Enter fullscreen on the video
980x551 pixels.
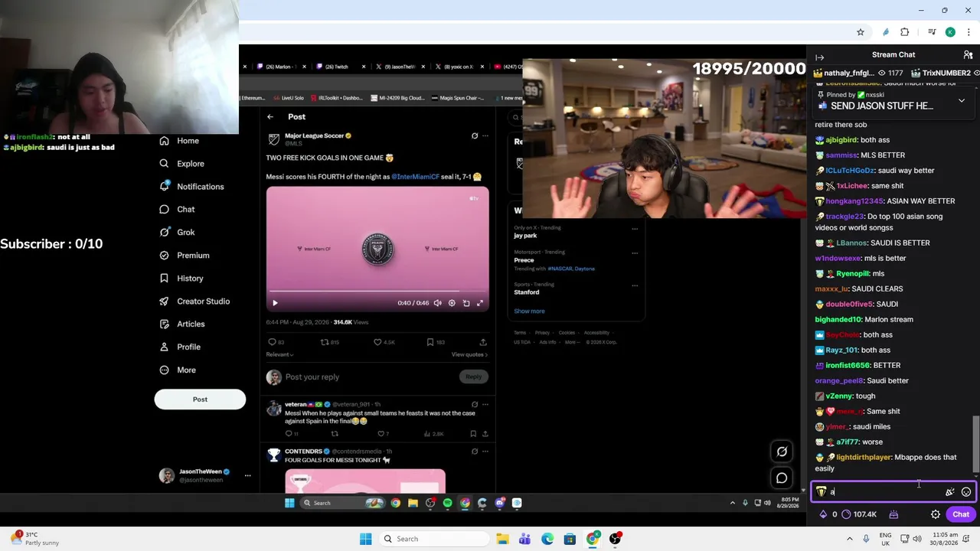pos(480,303)
